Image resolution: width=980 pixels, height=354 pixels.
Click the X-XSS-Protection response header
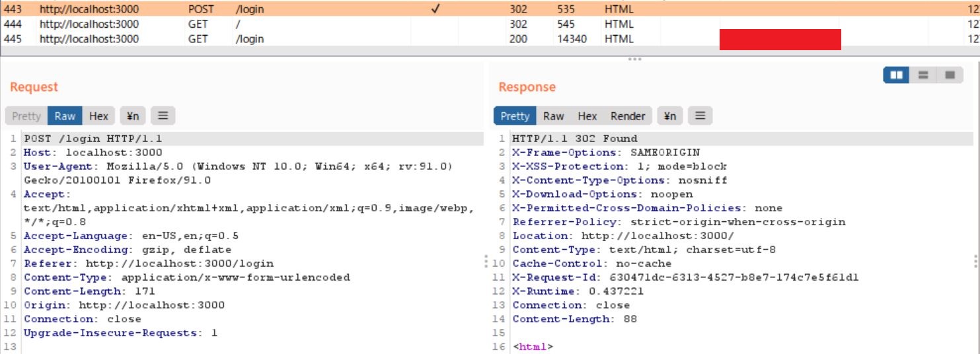pyautogui.click(x=619, y=166)
